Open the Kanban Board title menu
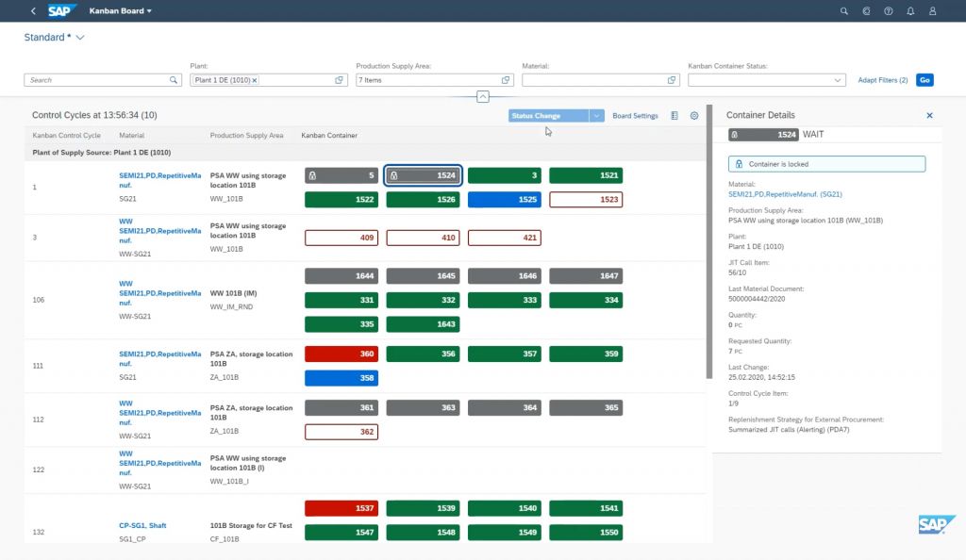Image resolution: width=966 pixels, height=560 pixels. 120,11
